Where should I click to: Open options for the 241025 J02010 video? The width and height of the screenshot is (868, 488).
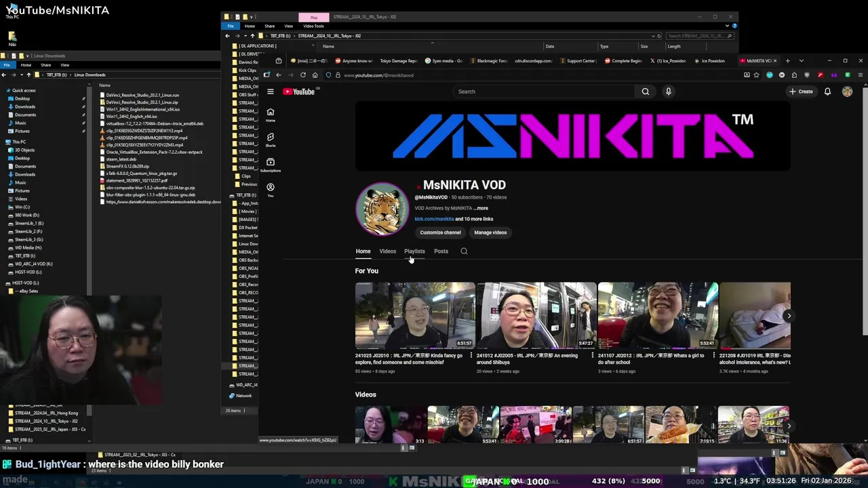tap(472, 355)
